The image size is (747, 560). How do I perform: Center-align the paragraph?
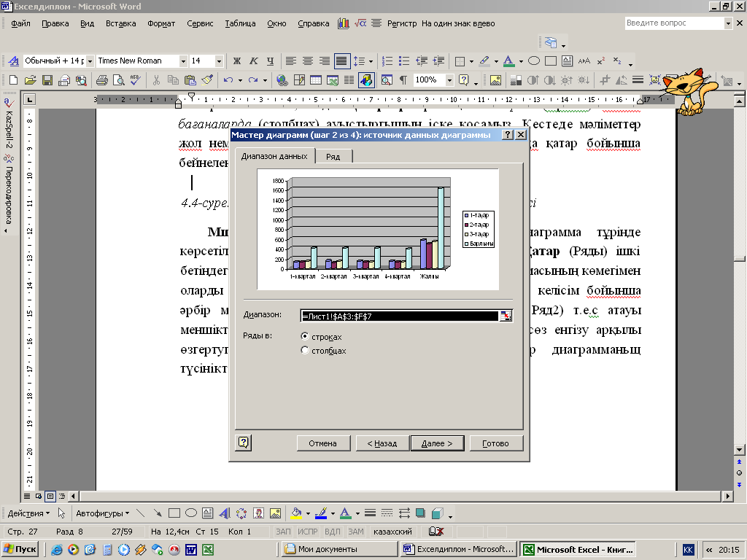[308, 61]
